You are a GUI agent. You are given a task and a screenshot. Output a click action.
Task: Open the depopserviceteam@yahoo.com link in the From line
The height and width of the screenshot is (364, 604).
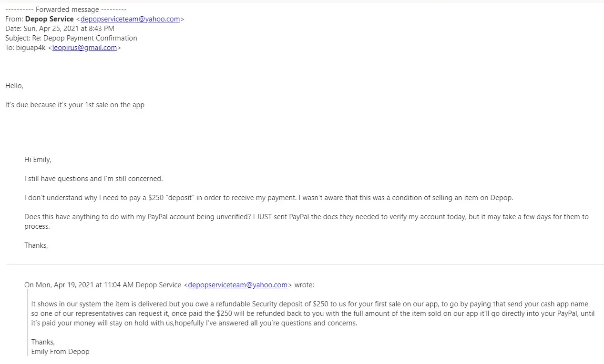130,19
